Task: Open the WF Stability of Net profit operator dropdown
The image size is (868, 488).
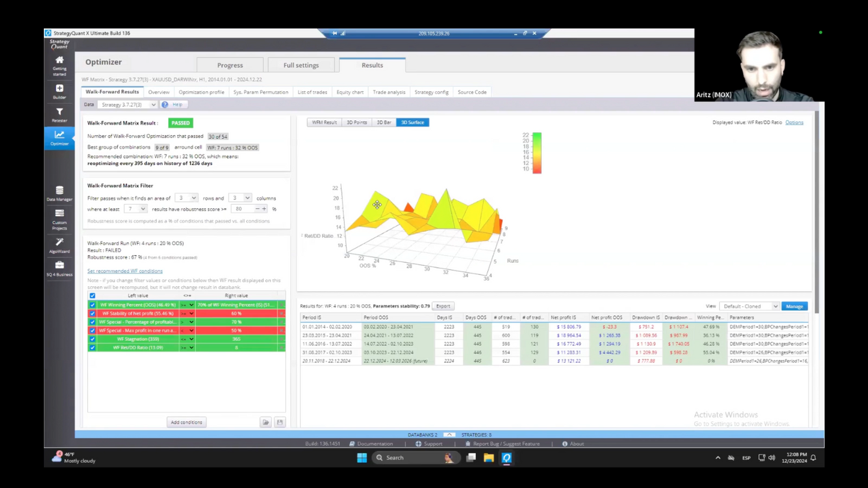Action: [187, 313]
